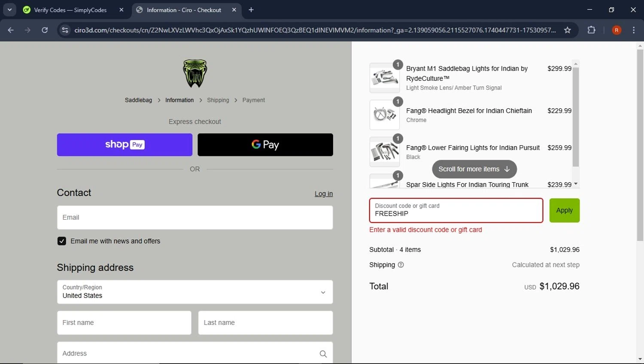Bookmark this page with star icon
644x364 pixels.
coord(568,30)
